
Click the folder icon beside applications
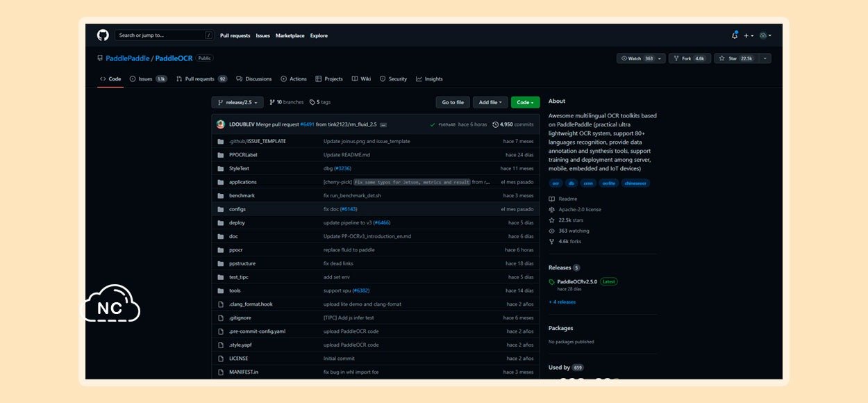pos(220,182)
